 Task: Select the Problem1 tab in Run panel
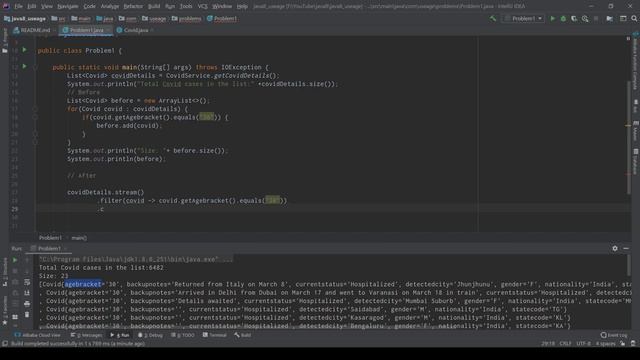coord(49,248)
